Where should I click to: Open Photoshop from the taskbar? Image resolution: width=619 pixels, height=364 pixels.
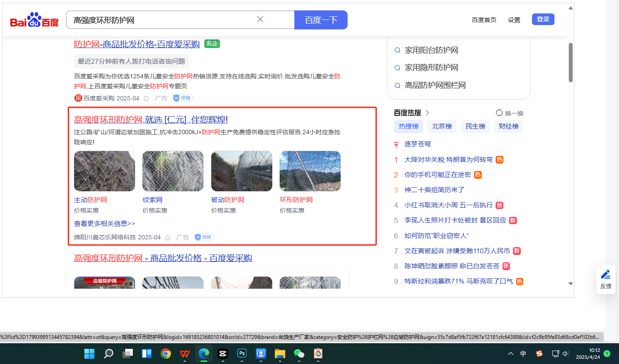coord(242,354)
